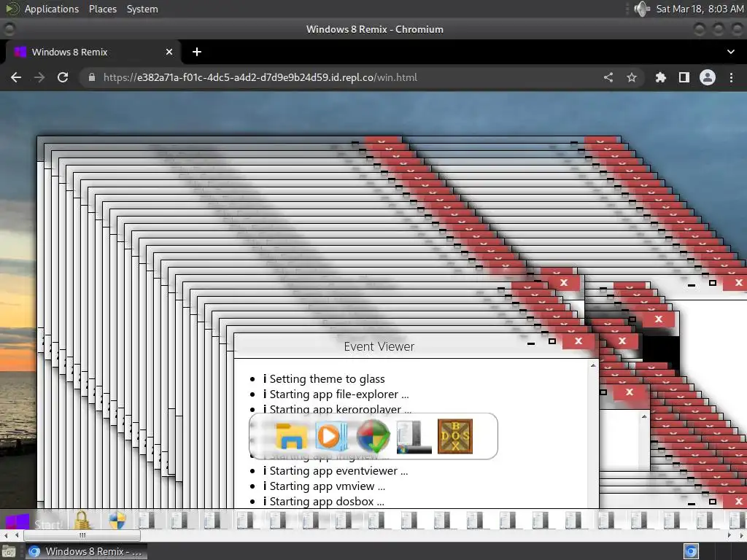Close the Windows 8 Remix tab
Viewport: 747px width, 560px height.
click(169, 52)
